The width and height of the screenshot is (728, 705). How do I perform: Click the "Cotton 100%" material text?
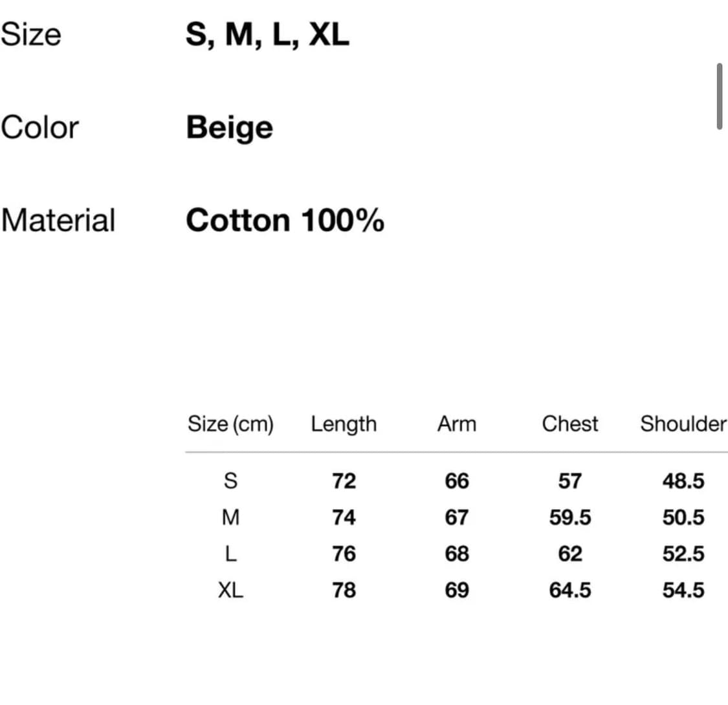[285, 221]
